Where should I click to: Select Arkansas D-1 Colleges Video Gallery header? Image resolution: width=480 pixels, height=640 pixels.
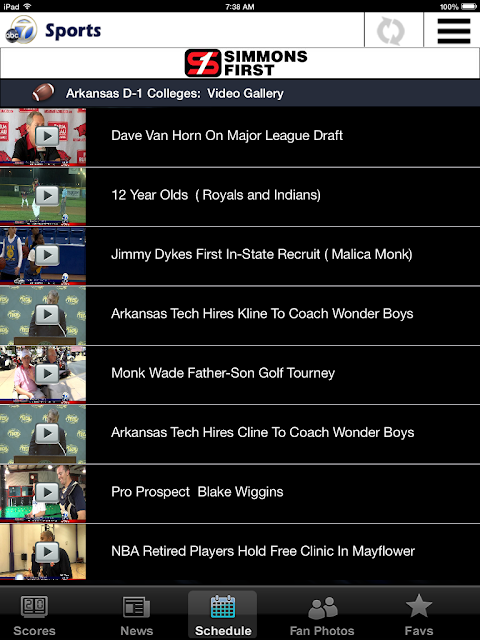tap(175, 93)
